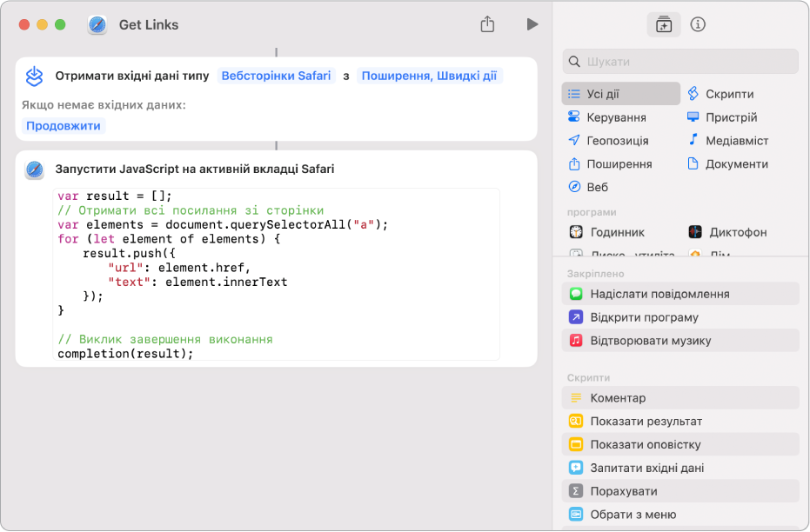Screen dimensions: 810x532
Task: Click the Safari icon beside Get Links
Action: pyautogui.click(x=97, y=24)
